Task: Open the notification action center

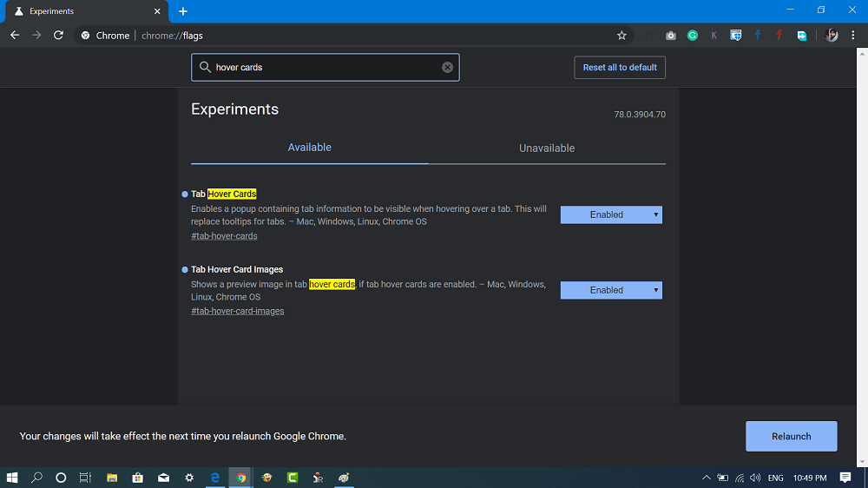Action: pos(845,478)
